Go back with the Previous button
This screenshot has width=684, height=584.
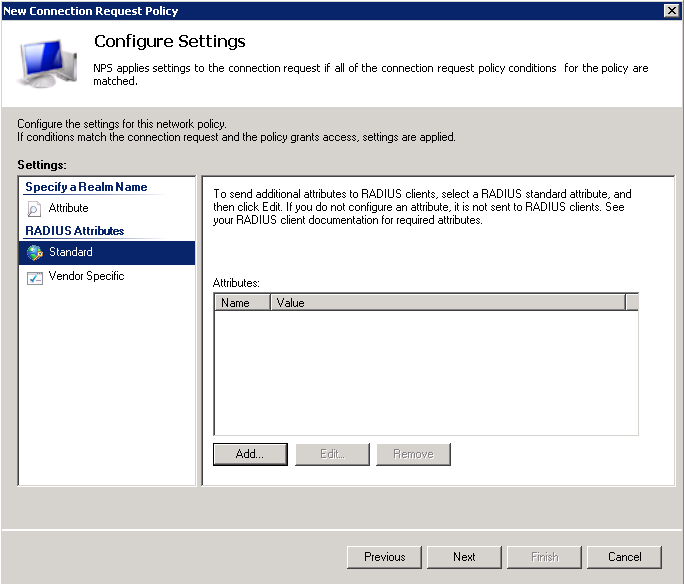pyautogui.click(x=384, y=557)
